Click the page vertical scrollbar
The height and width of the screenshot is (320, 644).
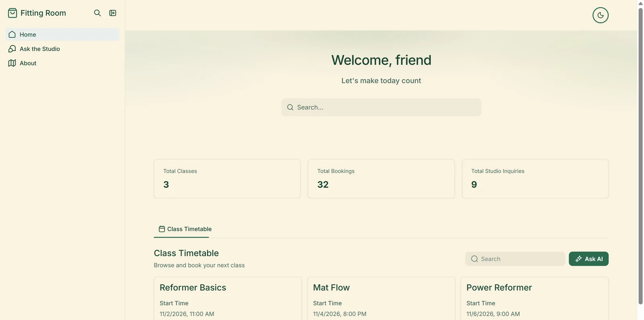point(640,157)
